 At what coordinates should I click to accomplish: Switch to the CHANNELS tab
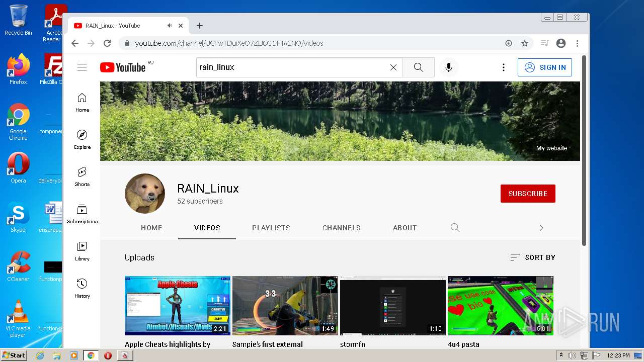(342, 228)
